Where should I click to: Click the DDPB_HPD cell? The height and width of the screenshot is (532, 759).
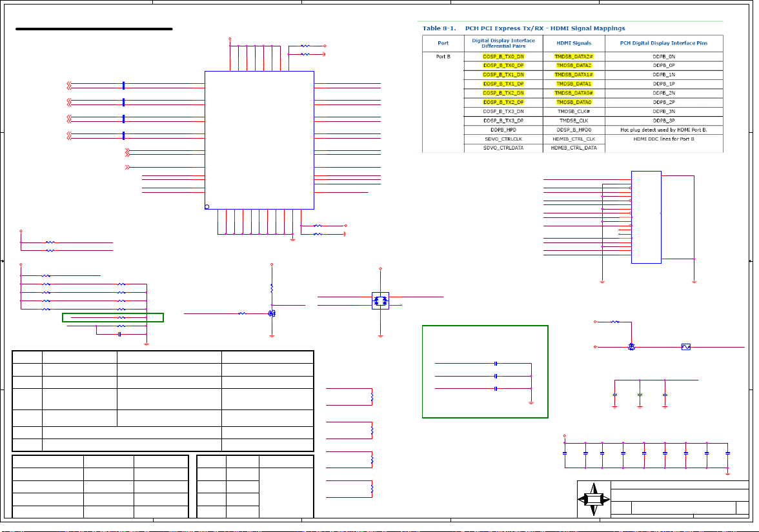(x=503, y=130)
